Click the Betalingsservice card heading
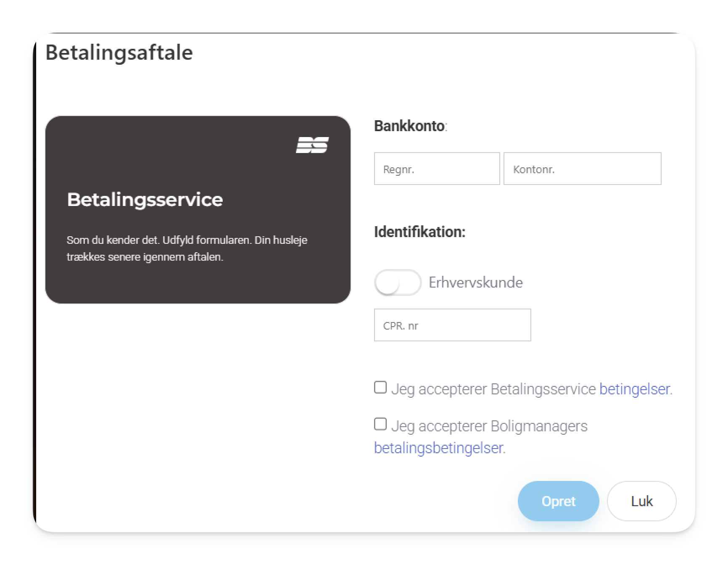 click(145, 200)
